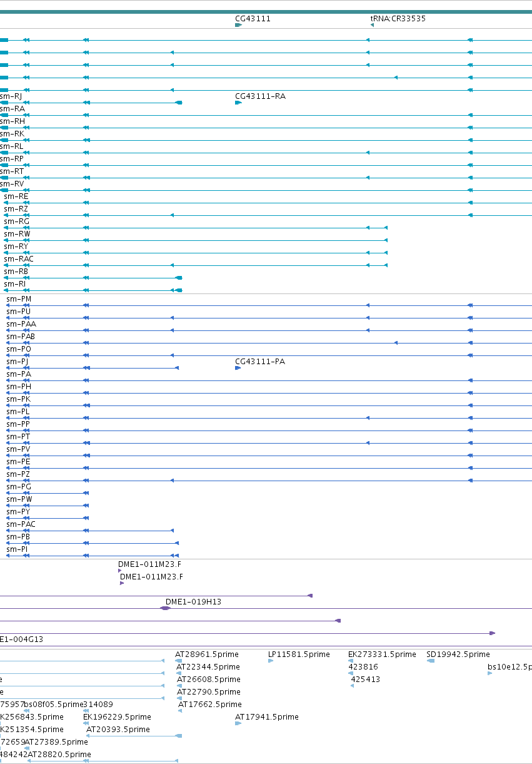Click the sm-PY protein label

tap(19, 512)
